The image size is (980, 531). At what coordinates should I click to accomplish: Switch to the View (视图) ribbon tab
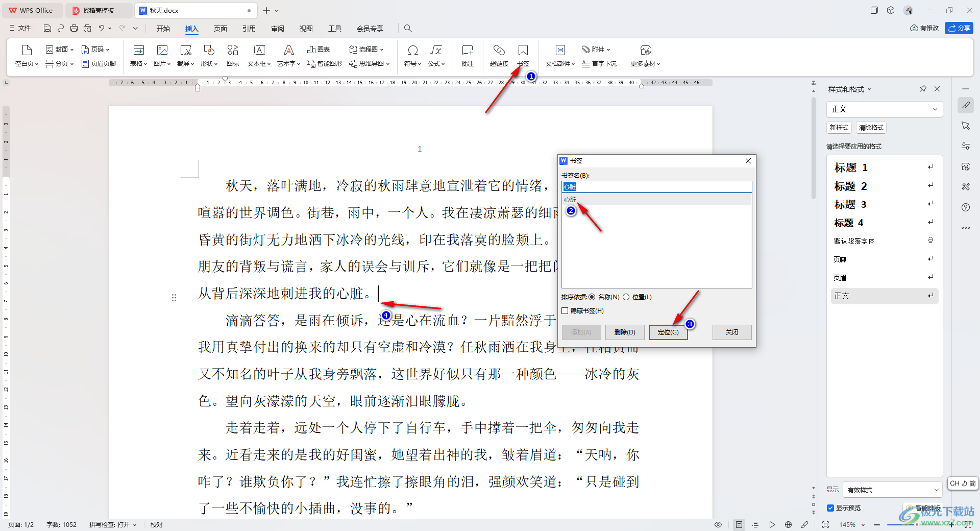click(306, 29)
